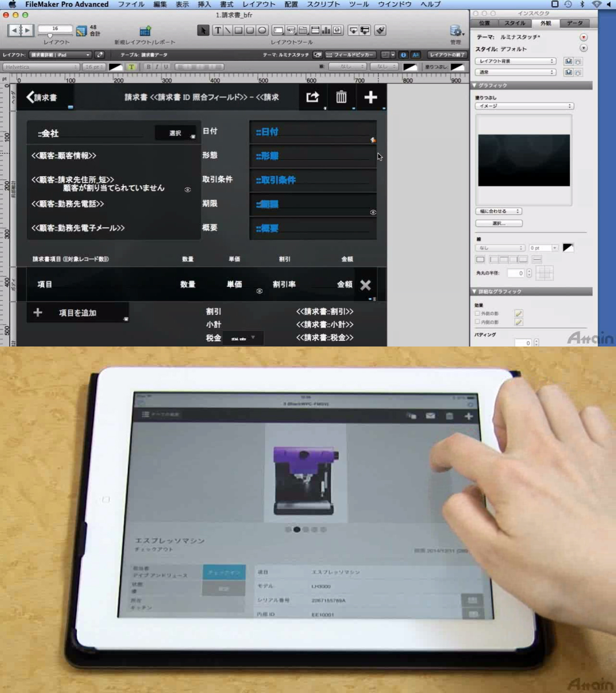Switch to the データ tab in Inspector
The image size is (616, 693).
575,23
